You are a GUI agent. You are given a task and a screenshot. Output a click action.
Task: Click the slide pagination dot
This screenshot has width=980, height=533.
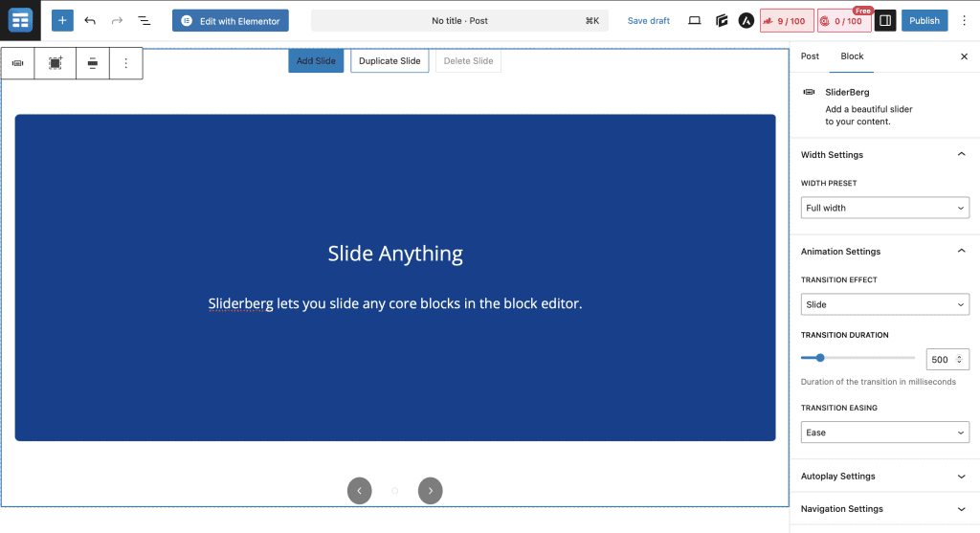(x=395, y=491)
